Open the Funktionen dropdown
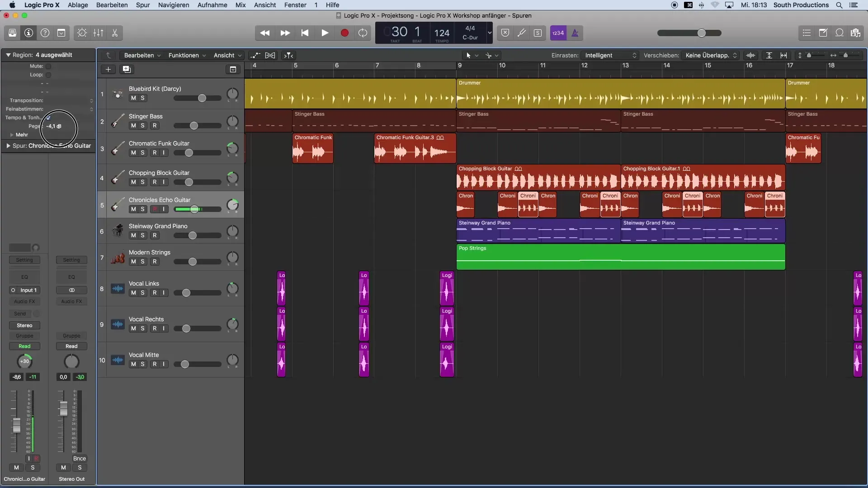The height and width of the screenshot is (488, 868). coord(187,56)
